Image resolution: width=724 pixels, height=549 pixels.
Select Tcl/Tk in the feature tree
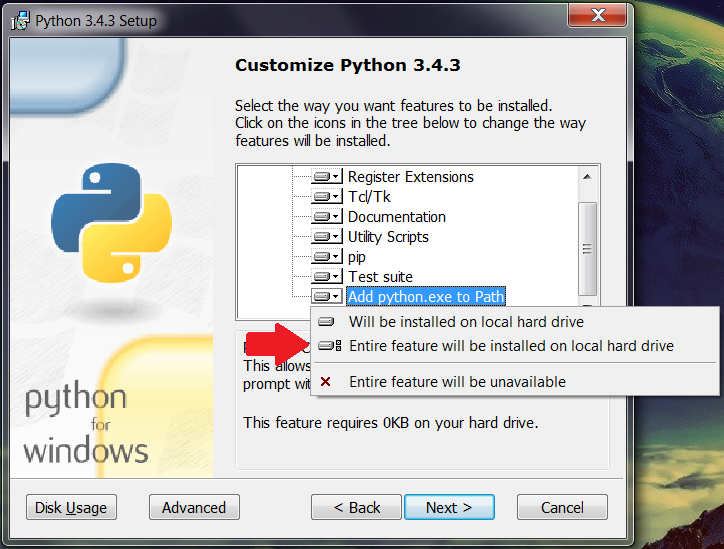369,197
